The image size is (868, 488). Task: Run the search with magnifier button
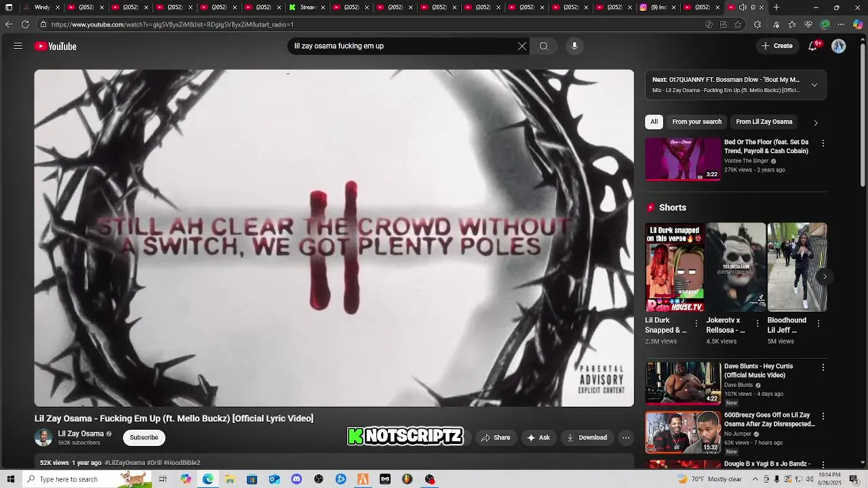544,46
